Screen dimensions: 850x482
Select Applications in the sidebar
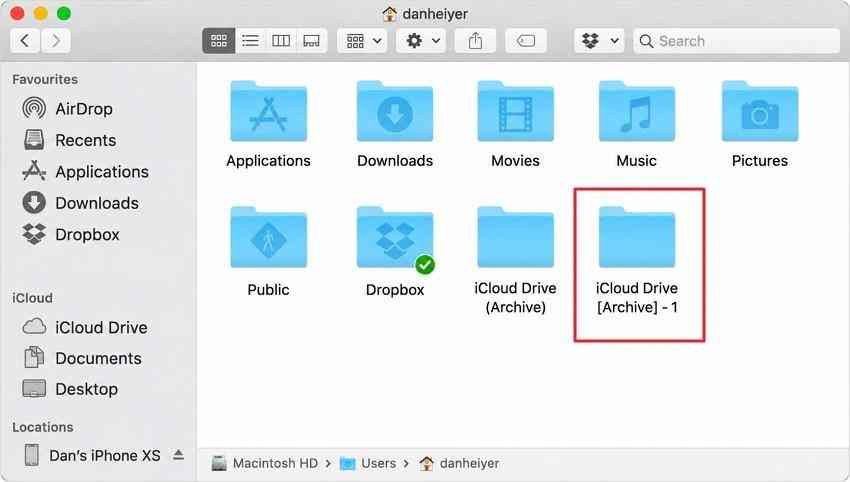pyautogui.click(x=85, y=171)
